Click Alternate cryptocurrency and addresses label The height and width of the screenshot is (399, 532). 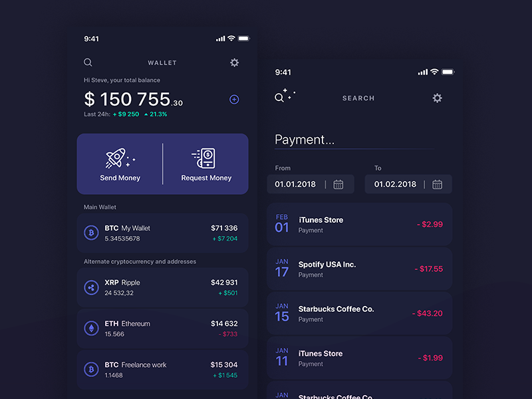[x=140, y=261]
